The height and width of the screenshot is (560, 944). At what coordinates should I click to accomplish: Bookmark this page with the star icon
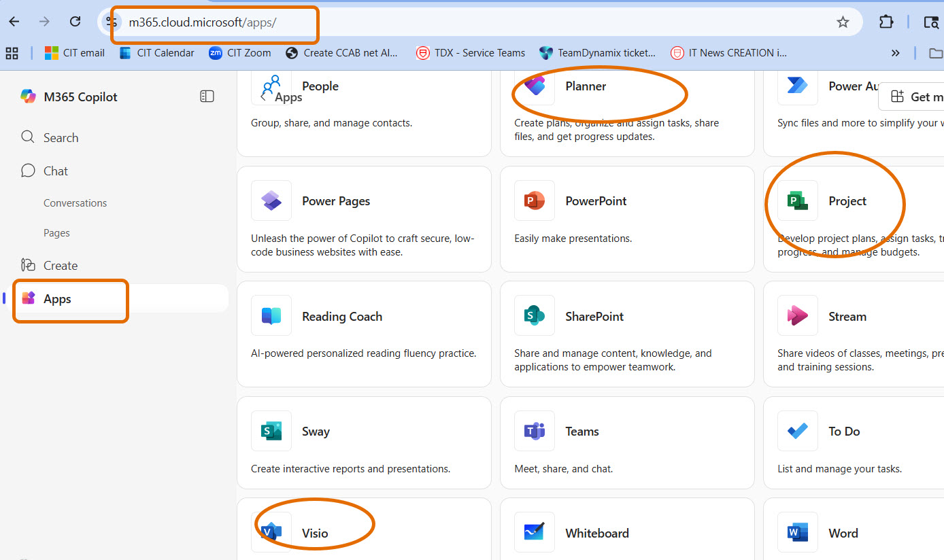point(843,22)
